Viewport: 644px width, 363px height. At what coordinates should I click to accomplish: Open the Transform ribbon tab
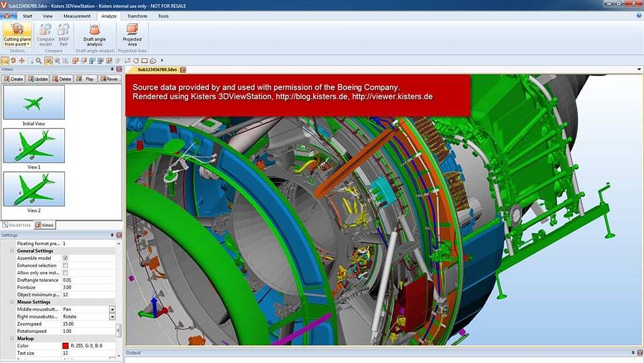click(137, 16)
